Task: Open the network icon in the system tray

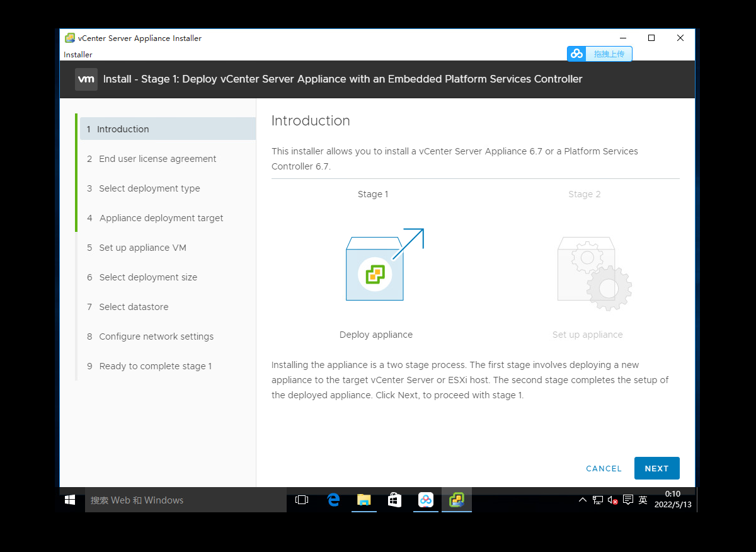Action: 597,500
